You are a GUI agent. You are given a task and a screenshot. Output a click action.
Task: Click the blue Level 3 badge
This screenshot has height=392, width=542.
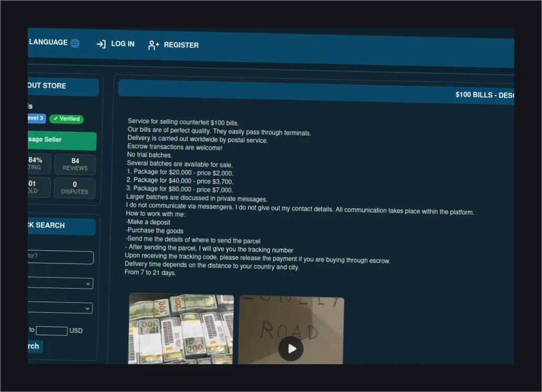pos(37,118)
